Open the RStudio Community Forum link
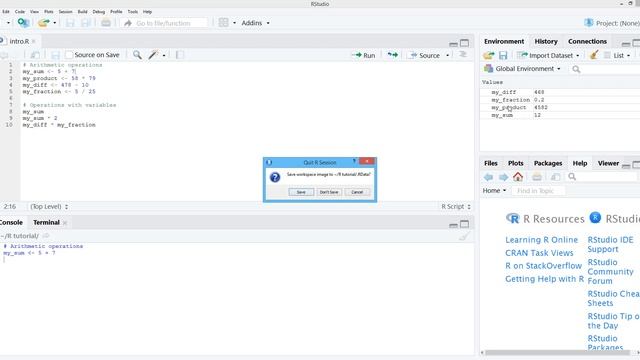The image size is (640, 360). 610,271
